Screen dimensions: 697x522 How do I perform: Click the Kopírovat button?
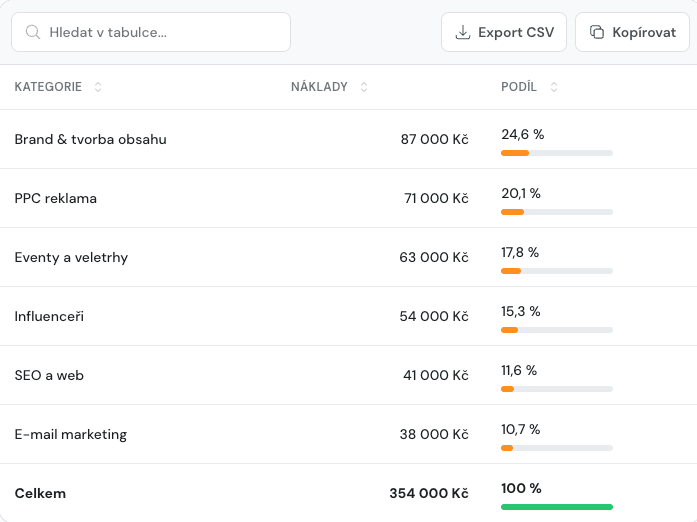(632, 32)
